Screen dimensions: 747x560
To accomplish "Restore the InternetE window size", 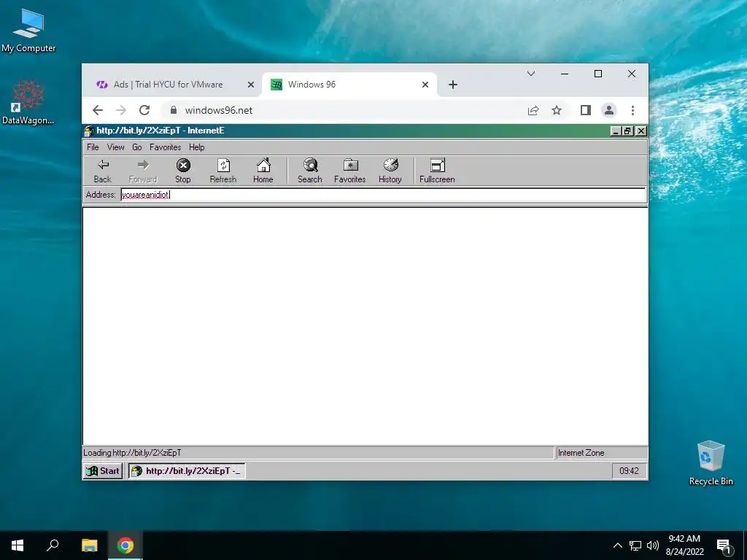I will tap(628, 131).
